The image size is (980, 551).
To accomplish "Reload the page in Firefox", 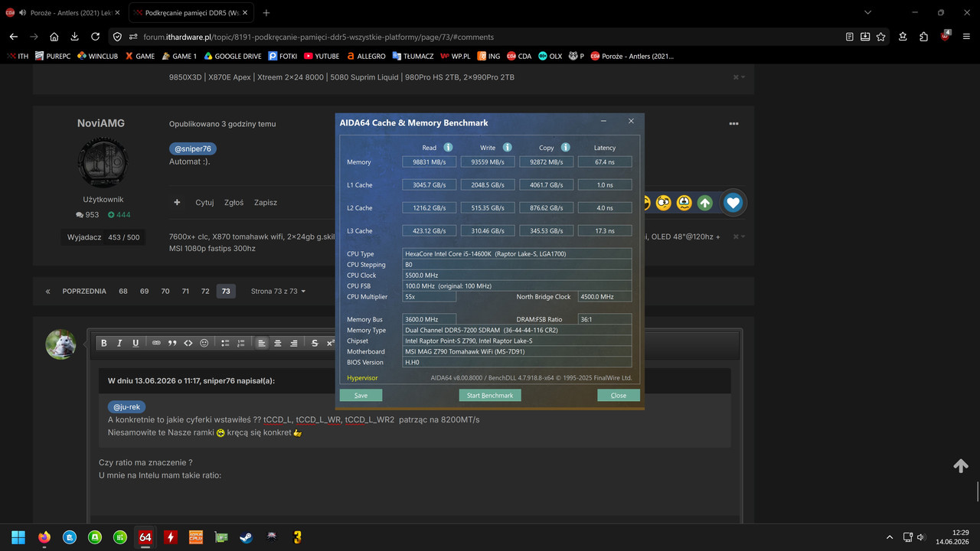I will tap(95, 37).
